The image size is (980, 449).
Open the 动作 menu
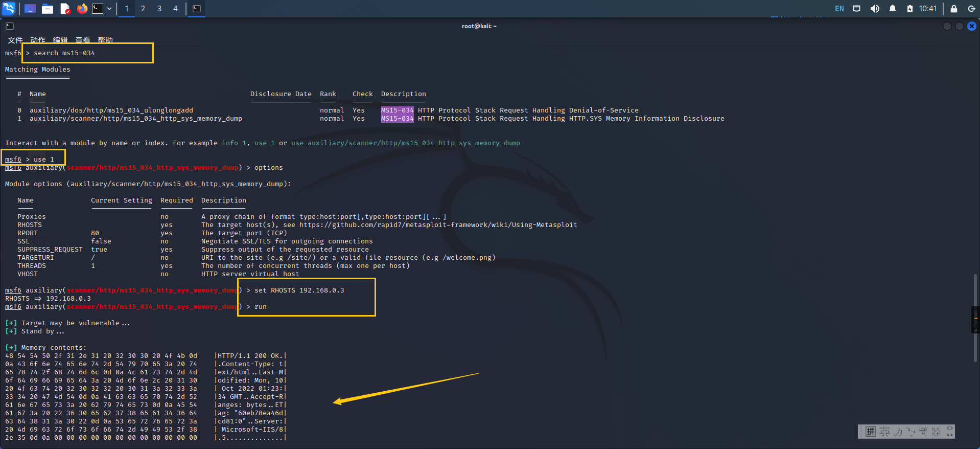pyautogui.click(x=38, y=40)
